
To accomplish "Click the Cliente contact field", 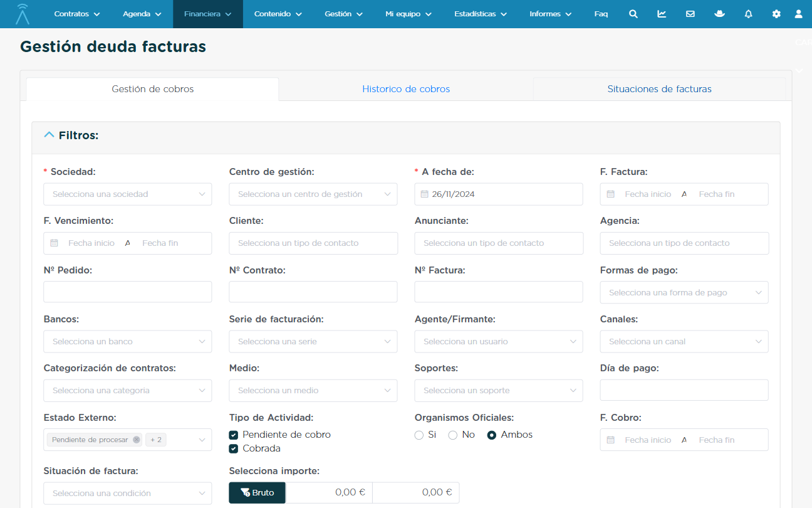I will tap(313, 243).
